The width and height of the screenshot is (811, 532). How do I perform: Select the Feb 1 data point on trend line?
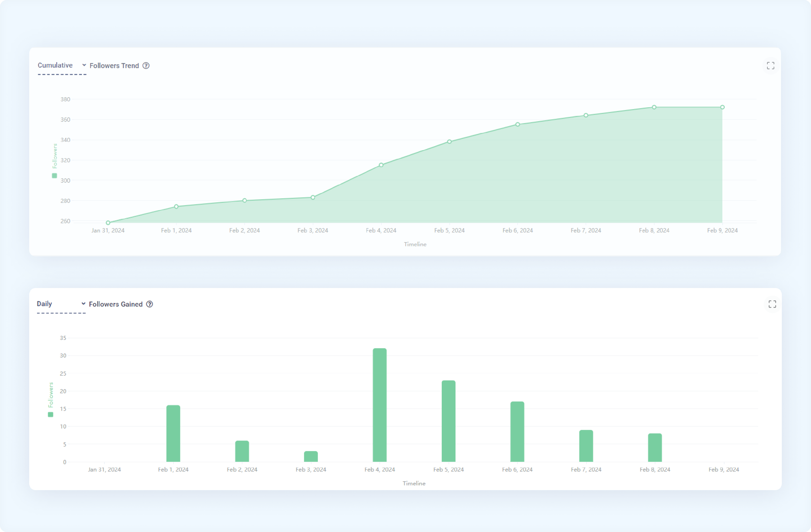(x=176, y=206)
